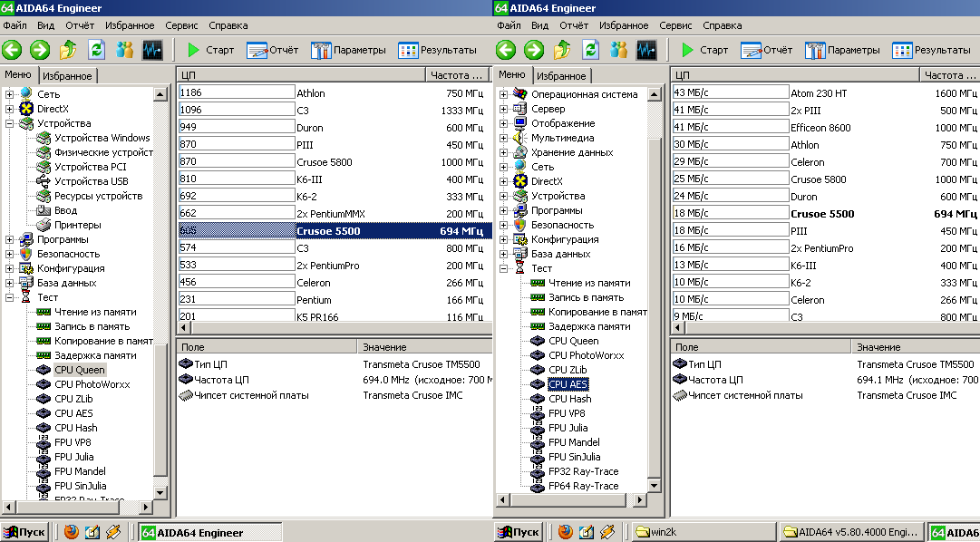980x542 pixels.
Task: Expand Хранение данных node in right tree
Action: (x=504, y=152)
